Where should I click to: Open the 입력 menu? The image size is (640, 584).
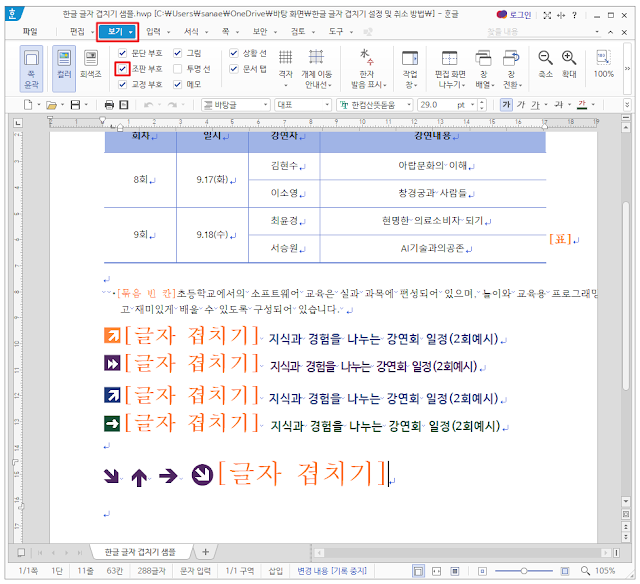pos(153,31)
